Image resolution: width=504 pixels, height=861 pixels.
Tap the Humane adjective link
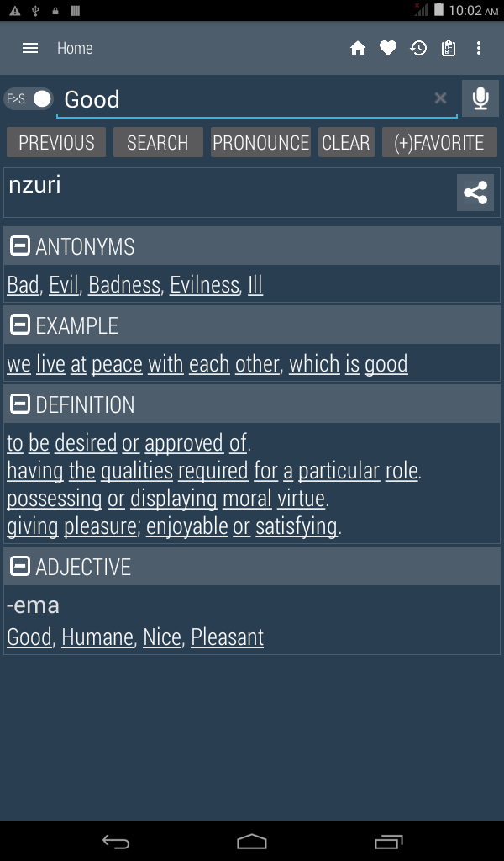97,637
